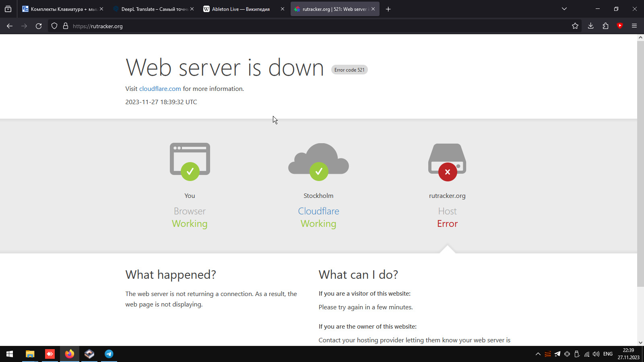Click the Error code 521 badge
Viewport: 644px width, 362px height.
349,70
